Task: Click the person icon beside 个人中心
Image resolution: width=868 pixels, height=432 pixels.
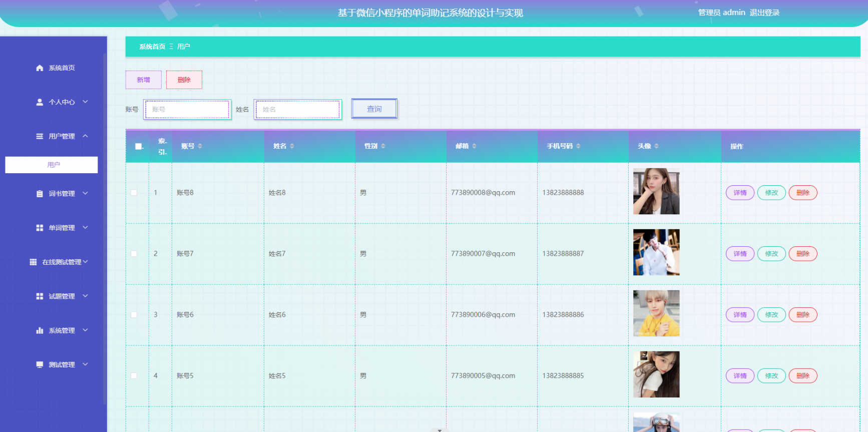Action: pyautogui.click(x=40, y=102)
